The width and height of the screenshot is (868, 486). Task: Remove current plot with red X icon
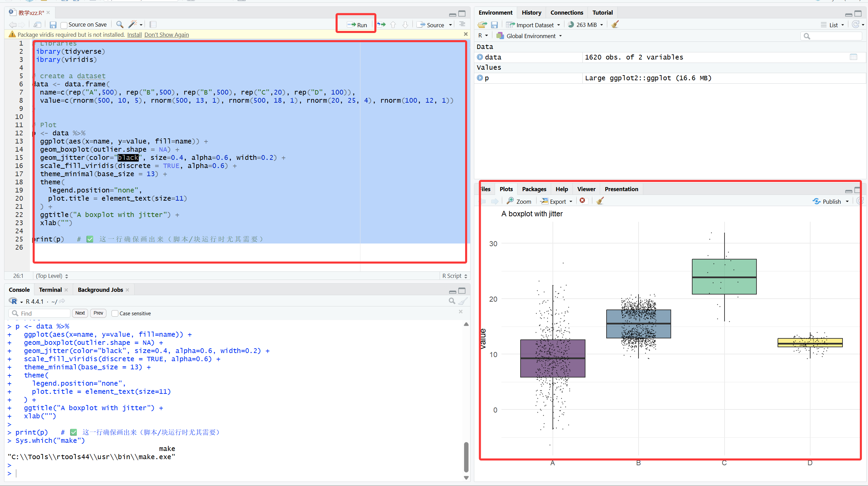coord(582,201)
